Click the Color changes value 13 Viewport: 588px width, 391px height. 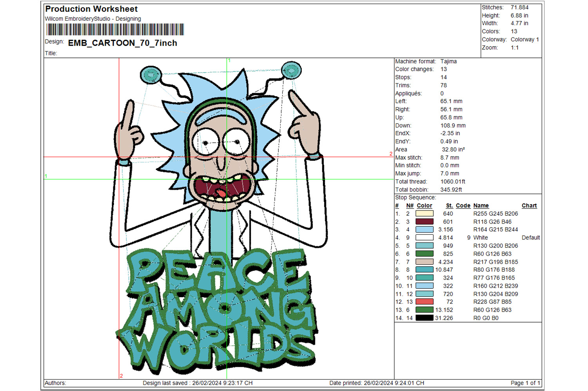(444, 69)
